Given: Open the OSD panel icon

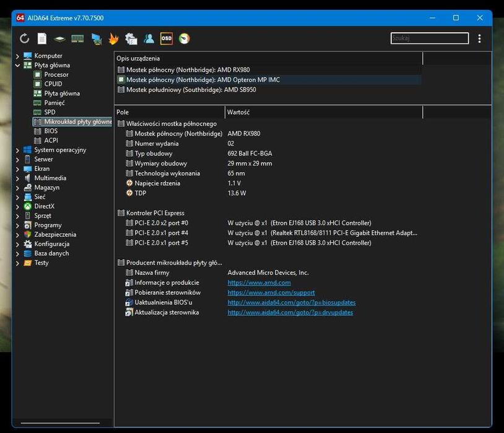Looking at the screenshot, I should point(167,38).
